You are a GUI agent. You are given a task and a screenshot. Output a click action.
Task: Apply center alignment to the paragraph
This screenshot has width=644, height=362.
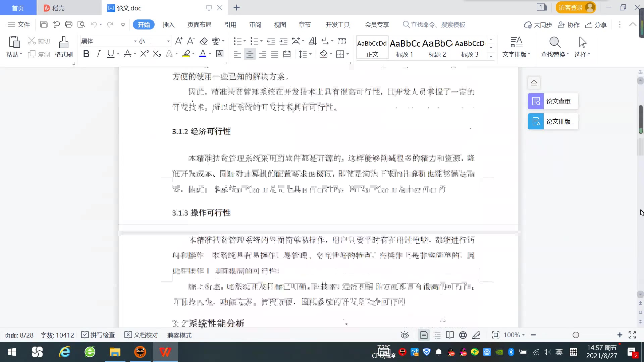pos(250,54)
